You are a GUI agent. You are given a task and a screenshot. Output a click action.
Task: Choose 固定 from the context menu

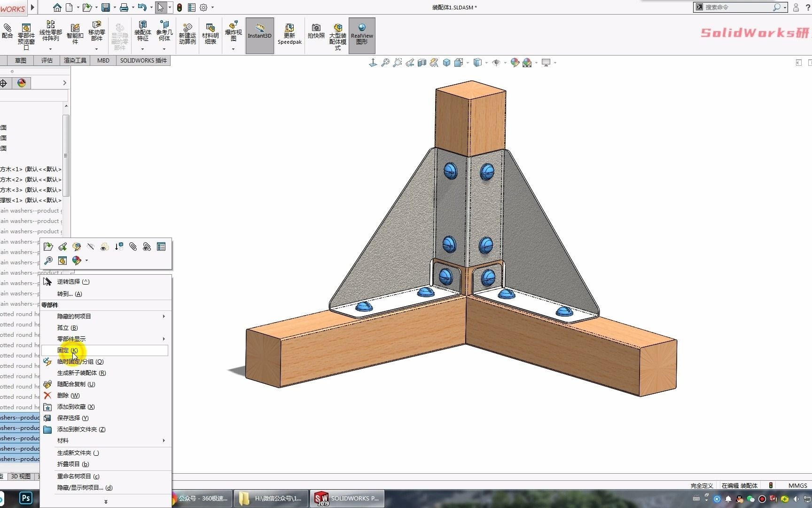66,350
